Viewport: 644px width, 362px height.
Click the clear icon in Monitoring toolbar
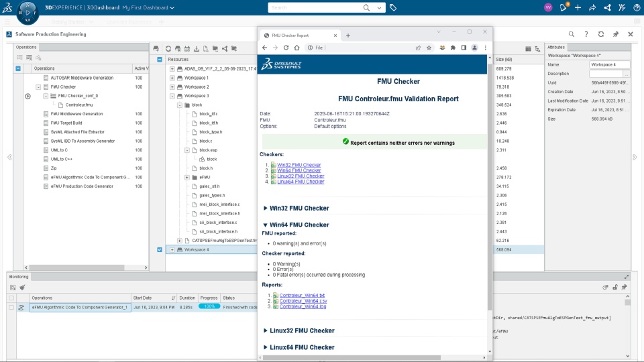[x=22, y=288]
